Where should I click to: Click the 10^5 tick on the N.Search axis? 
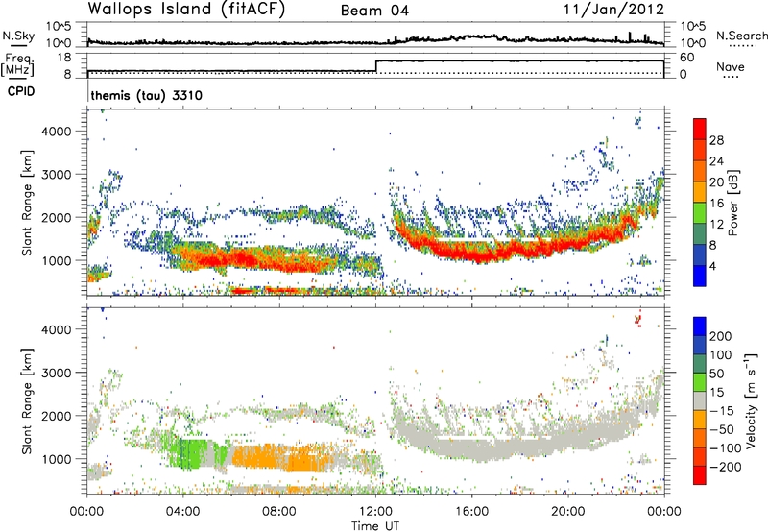692,27
